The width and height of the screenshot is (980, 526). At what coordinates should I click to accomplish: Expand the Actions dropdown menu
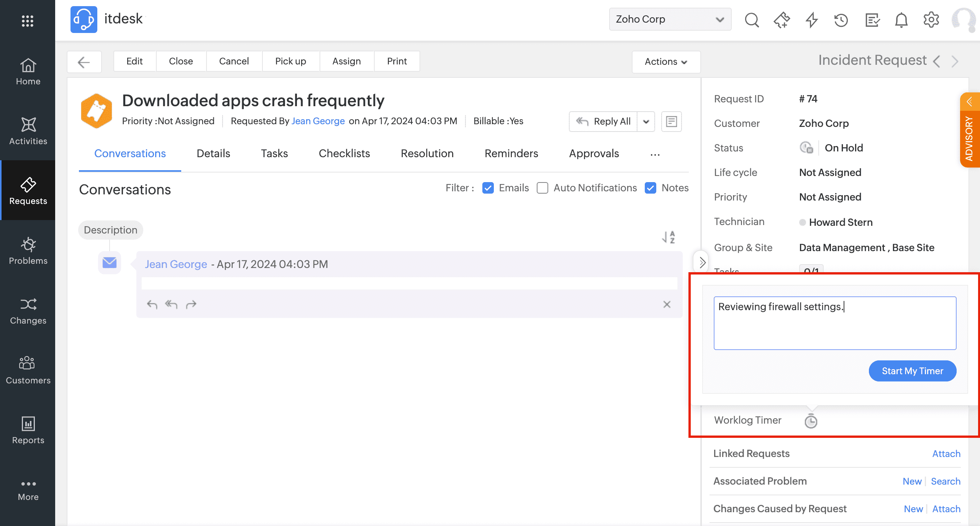[666, 62]
